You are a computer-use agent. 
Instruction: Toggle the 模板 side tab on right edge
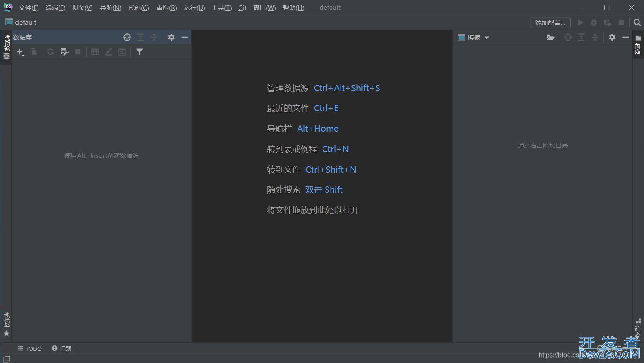coord(638,45)
